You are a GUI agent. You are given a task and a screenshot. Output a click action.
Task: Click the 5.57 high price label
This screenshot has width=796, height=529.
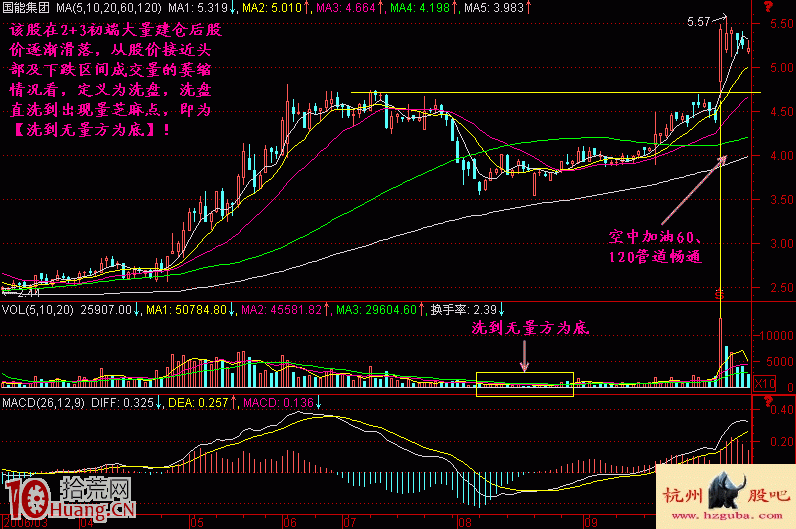[x=699, y=22]
